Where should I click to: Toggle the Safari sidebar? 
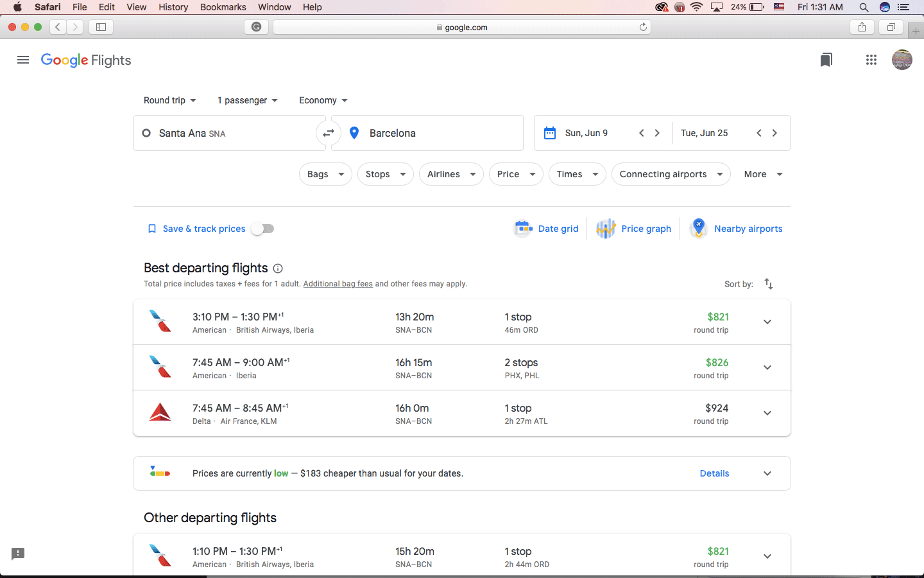tap(101, 27)
